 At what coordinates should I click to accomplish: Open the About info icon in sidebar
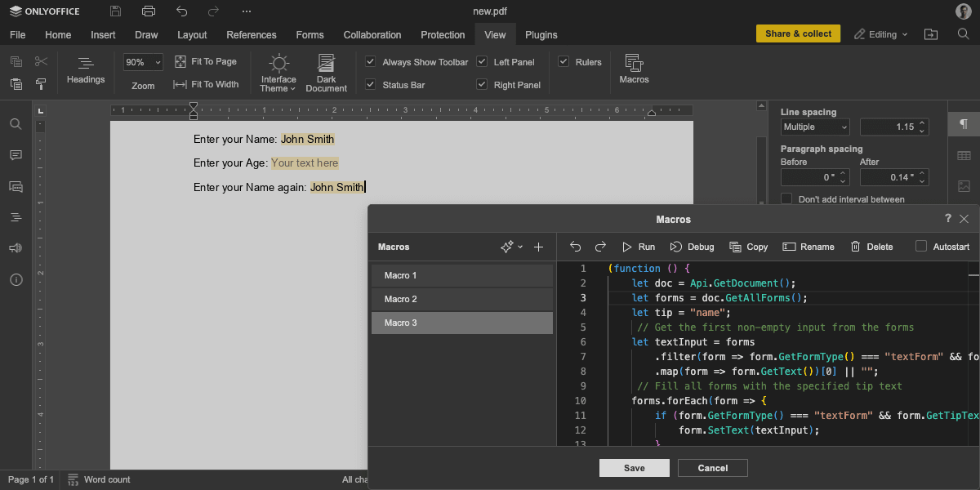16,279
